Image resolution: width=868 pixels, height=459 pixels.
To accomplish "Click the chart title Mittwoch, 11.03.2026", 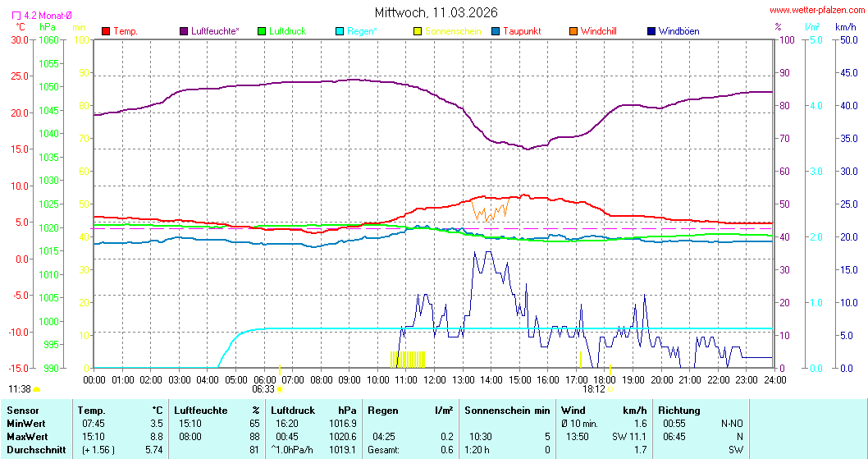I will [x=436, y=12].
